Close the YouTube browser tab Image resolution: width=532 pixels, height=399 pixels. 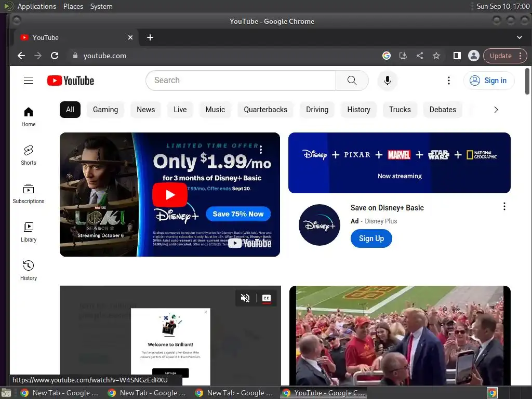point(130,37)
